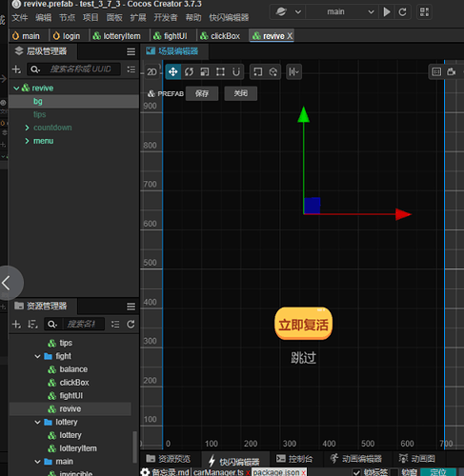Image resolution: width=464 pixels, height=476 pixels.
Task: Collapse the revive root node
Action: (16, 89)
